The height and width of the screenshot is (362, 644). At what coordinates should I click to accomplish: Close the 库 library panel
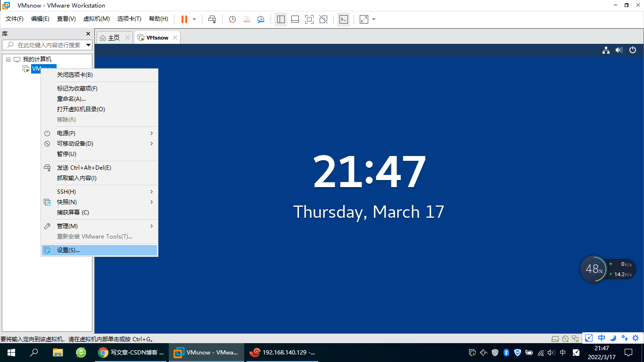tap(88, 34)
